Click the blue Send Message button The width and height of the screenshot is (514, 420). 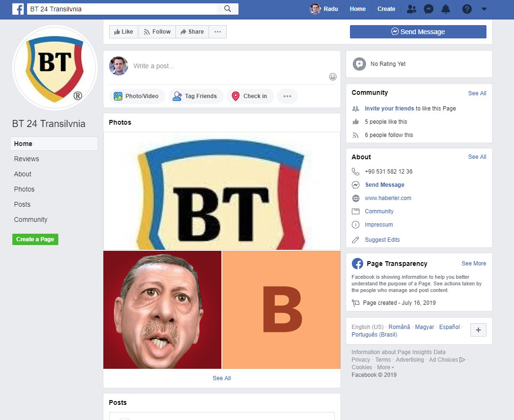(418, 32)
